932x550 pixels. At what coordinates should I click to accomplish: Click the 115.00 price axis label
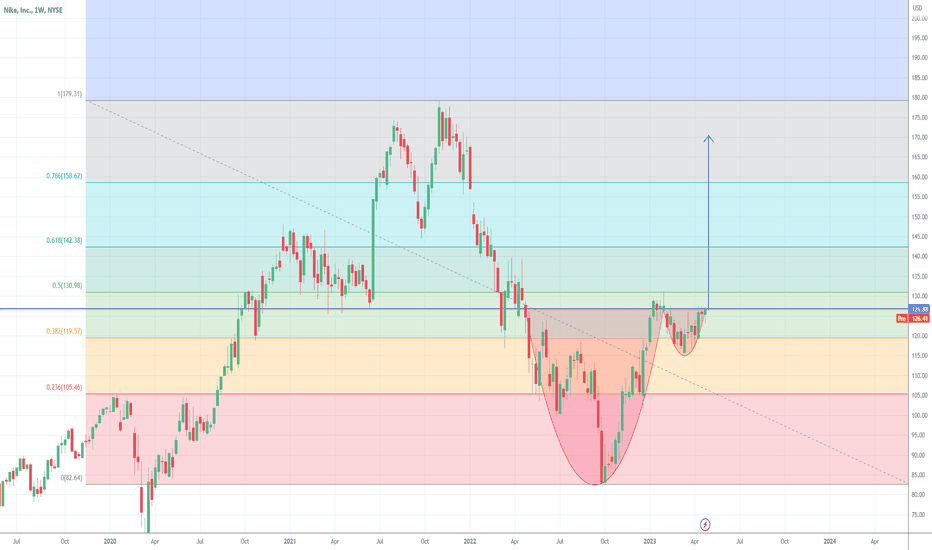coord(919,356)
